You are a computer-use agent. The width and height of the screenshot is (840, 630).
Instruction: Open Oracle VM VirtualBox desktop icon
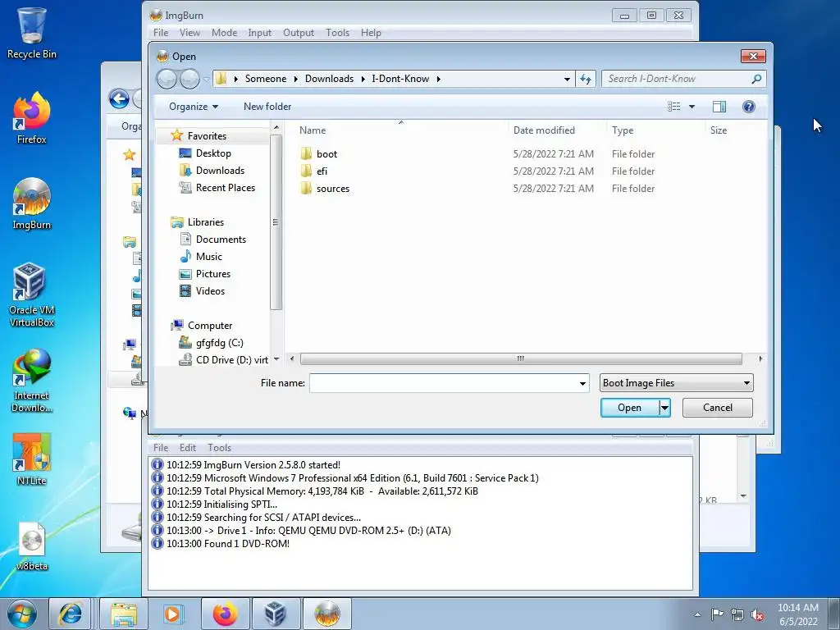point(32,294)
